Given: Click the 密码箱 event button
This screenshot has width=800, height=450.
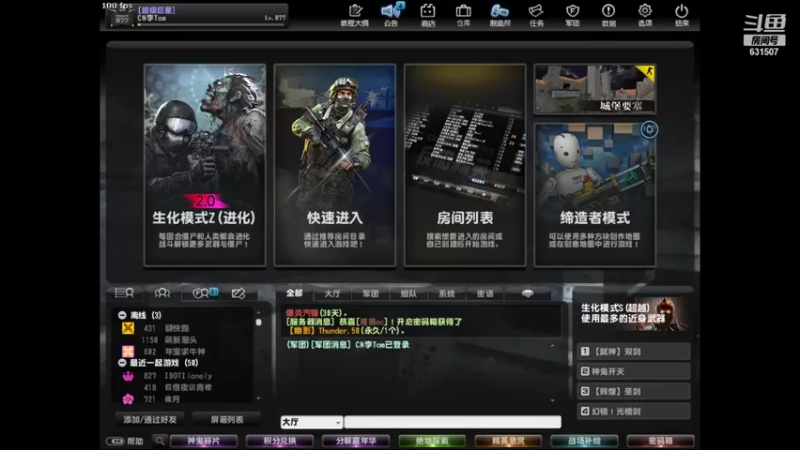Looking at the screenshot, I should point(660,441).
